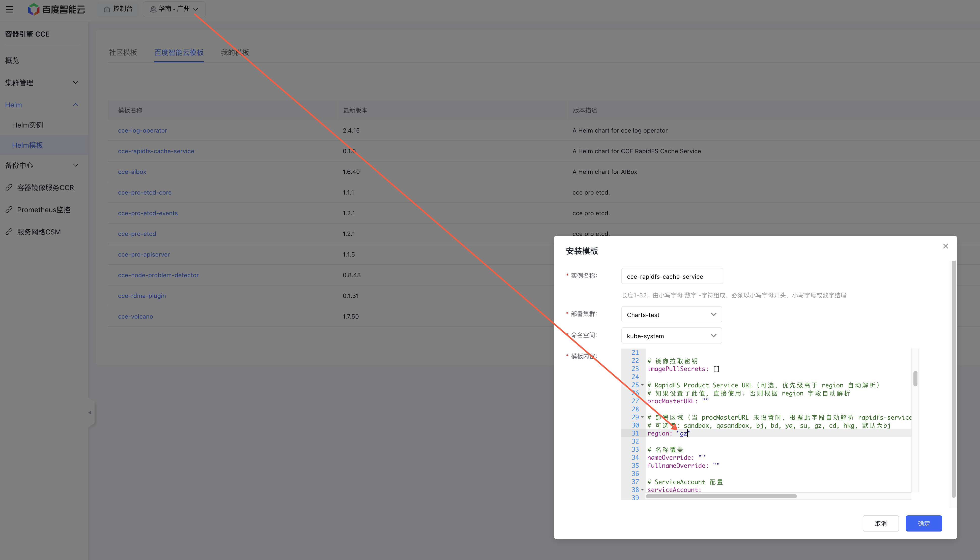Open the cce-rdma-plugin template
Screen dimensions: 980x560
tap(141, 296)
